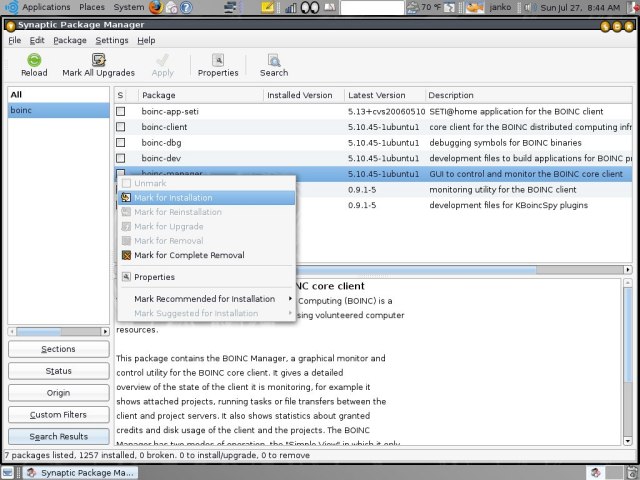The image size is (640, 480).
Task: Toggle checkbox for boinc-client
Action: (x=120, y=127)
